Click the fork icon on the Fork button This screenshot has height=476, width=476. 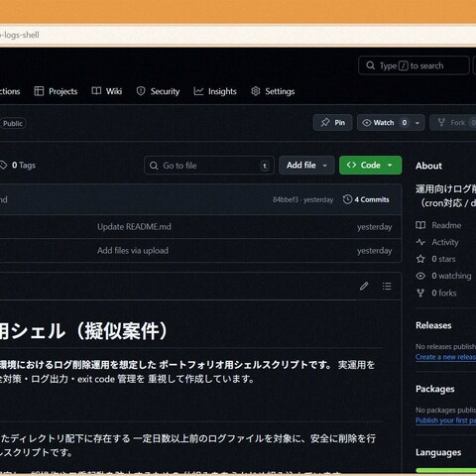441,123
